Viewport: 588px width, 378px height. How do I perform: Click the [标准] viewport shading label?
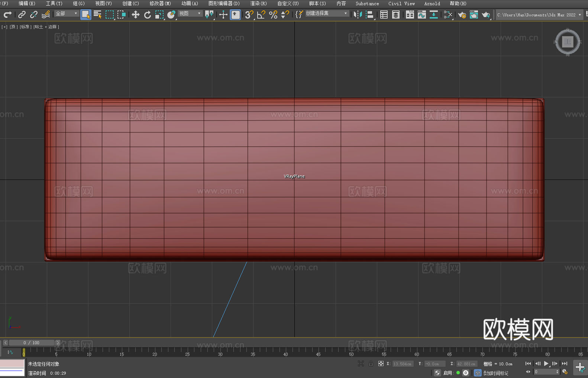pos(26,27)
